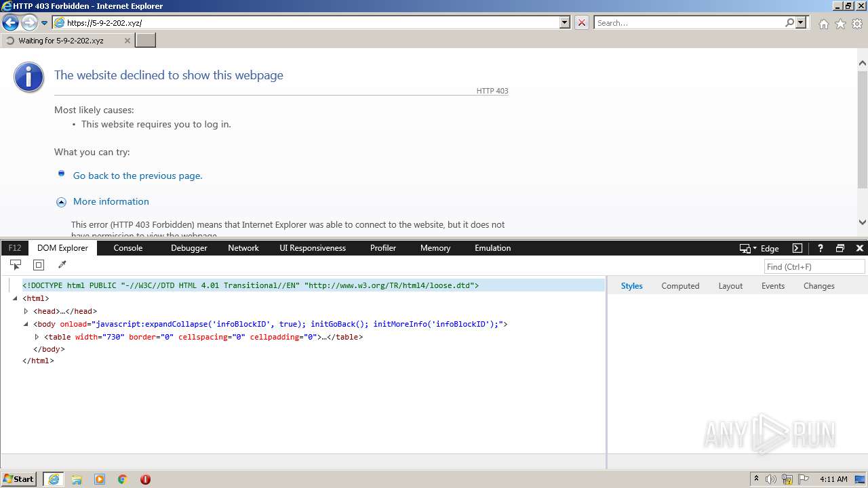Select the Changes pane tab
The width and height of the screenshot is (868, 488).
click(819, 286)
